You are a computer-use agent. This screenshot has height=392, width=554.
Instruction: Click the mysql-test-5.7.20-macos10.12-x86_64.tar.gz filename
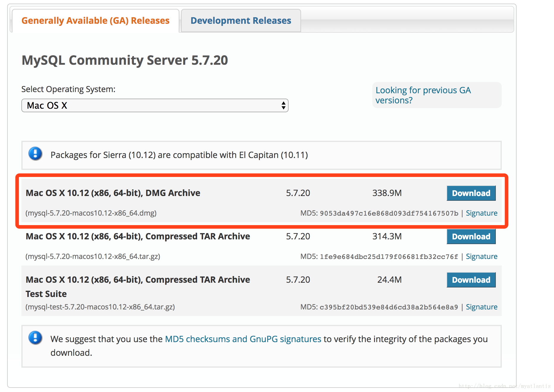100,307
